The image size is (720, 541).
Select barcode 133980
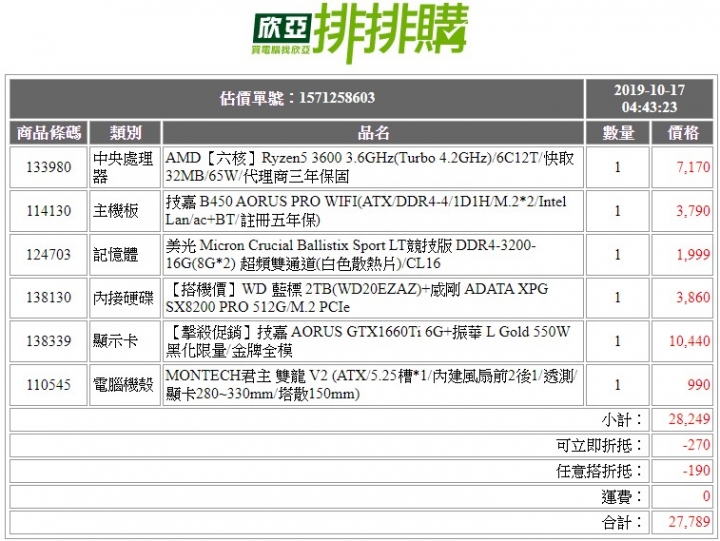point(49,167)
